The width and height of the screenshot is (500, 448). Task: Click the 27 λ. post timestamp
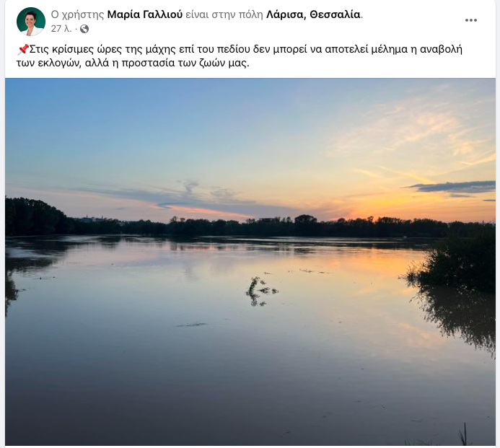61,29
